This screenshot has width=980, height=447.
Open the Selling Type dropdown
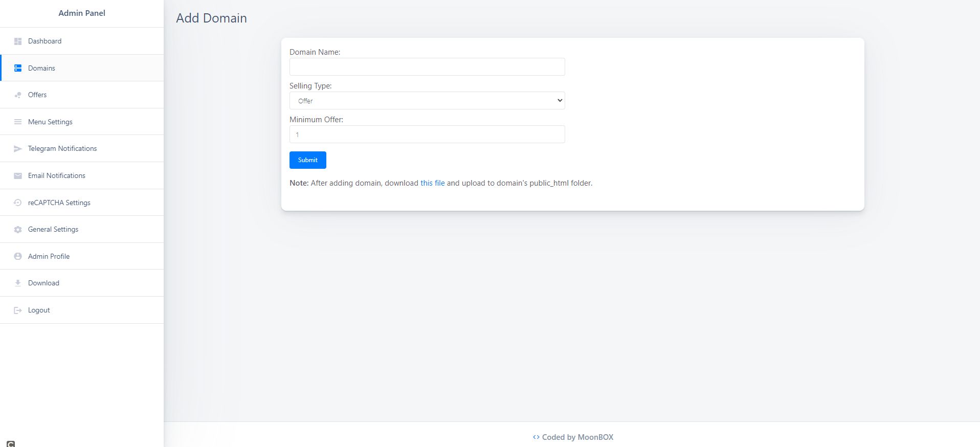point(427,101)
